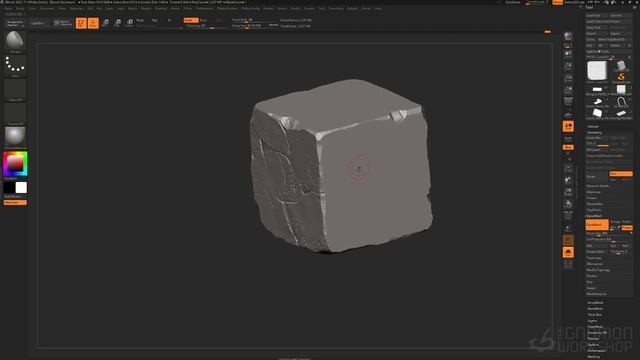Click the orange DynaMesh button

coord(597,224)
